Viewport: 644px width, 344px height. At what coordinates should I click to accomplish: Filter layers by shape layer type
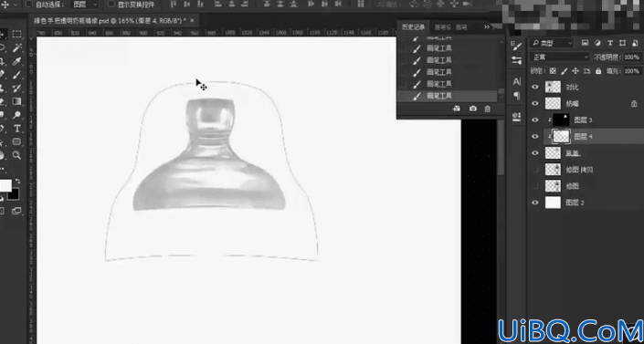(x=623, y=43)
